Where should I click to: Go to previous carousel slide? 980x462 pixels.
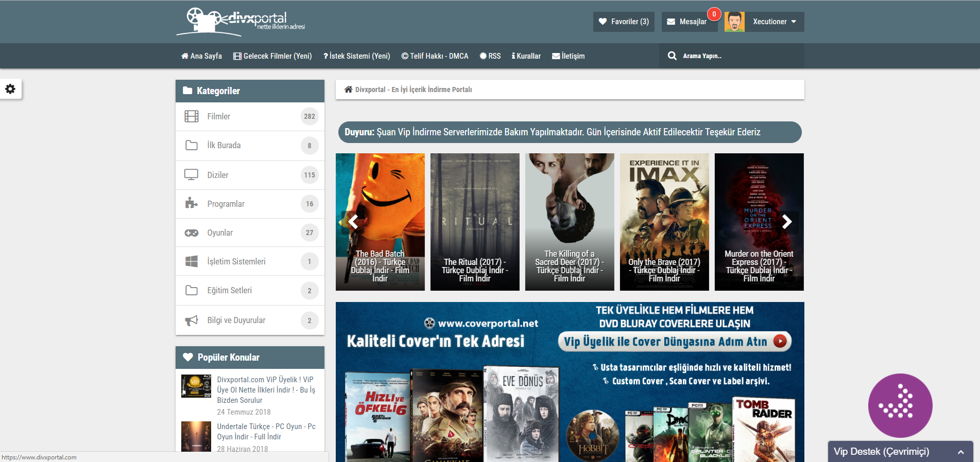click(x=353, y=222)
